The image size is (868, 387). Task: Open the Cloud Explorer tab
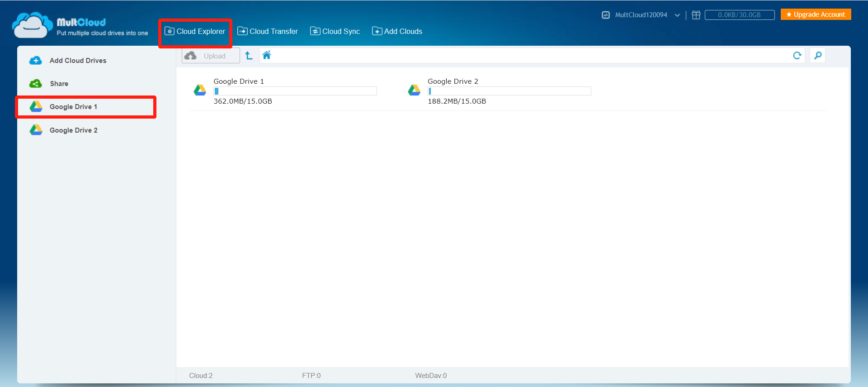195,31
